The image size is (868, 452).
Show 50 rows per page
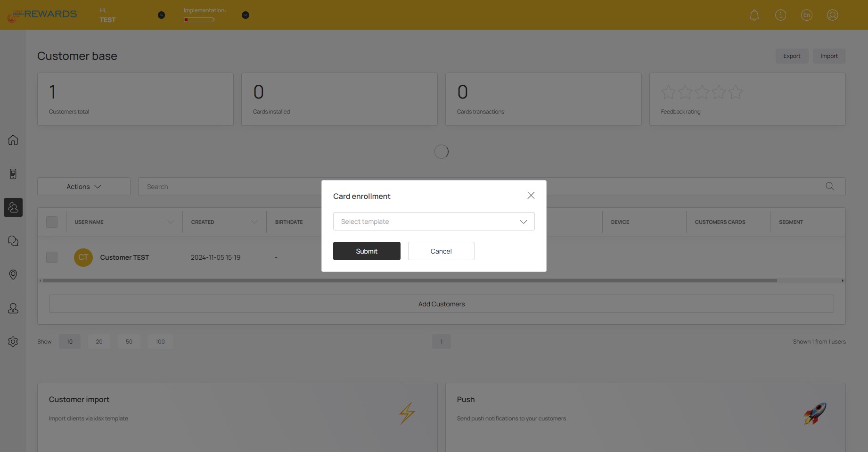(129, 342)
